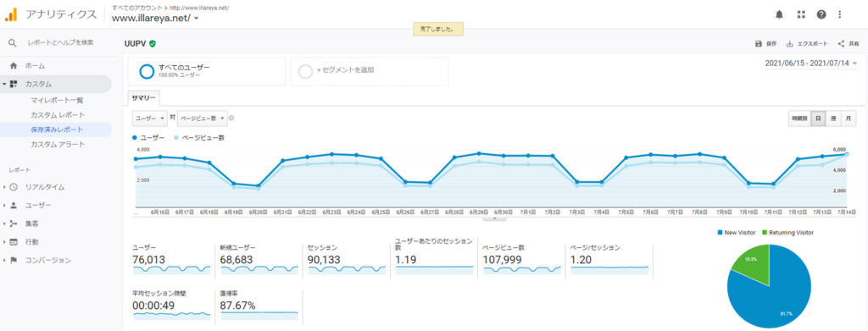Click the エクスポート button
Viewport: 868px width, 331px height.
point(807,44)
